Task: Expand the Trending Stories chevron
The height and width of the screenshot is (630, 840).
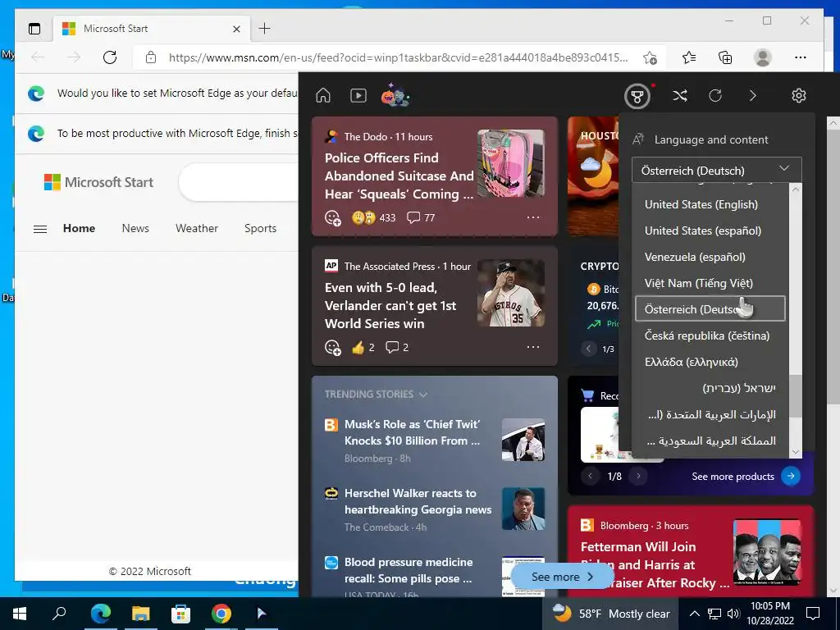Action: pyautogui.click(x=423, y=395)
